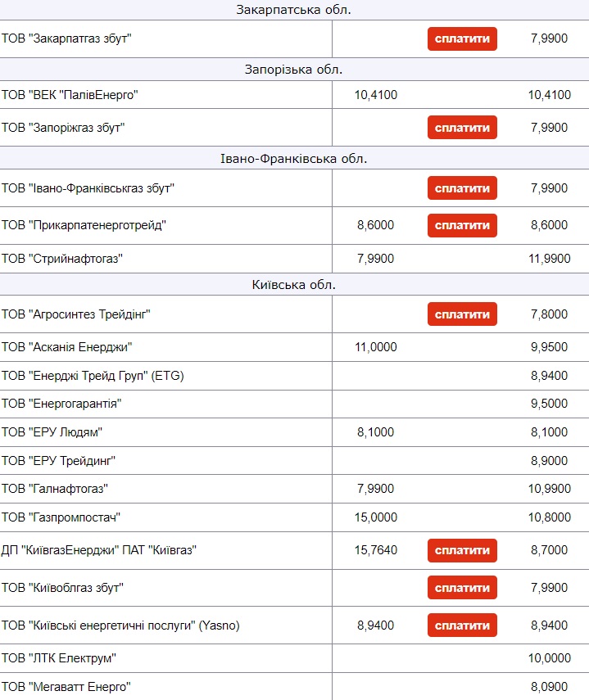Click сплатити for Закарпатгаз збут
This screenshot has height=700, width=589.
(462, 38)
